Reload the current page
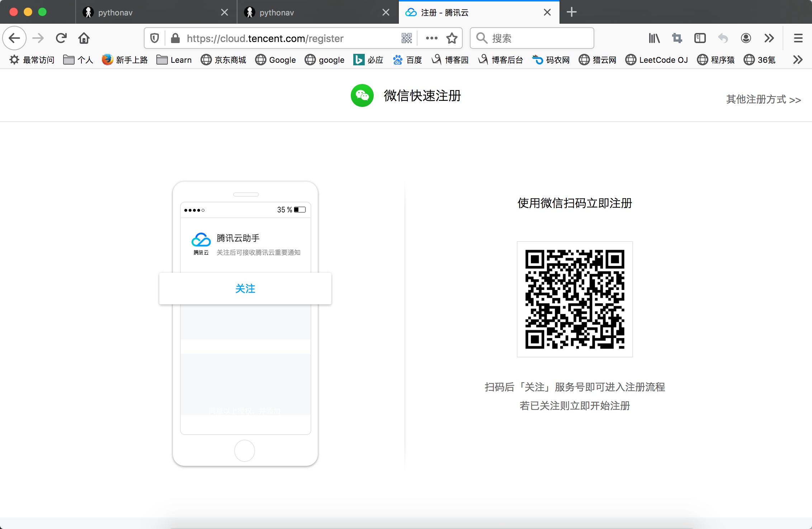This screenshot has height=529, width=812. click(61, 38)
